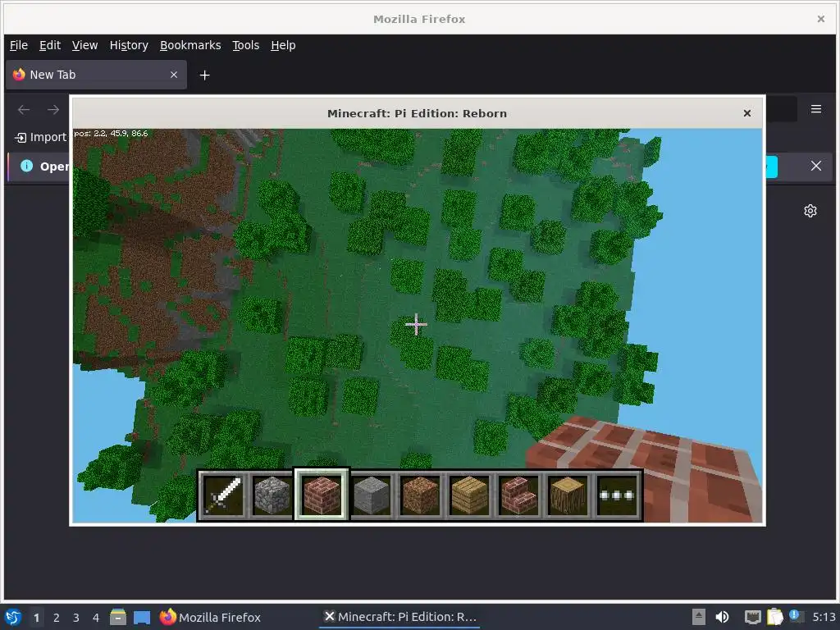Close the Minecraft Pi Edition Reborn window
Screen dimensions: 840x630
coord(747,113)
